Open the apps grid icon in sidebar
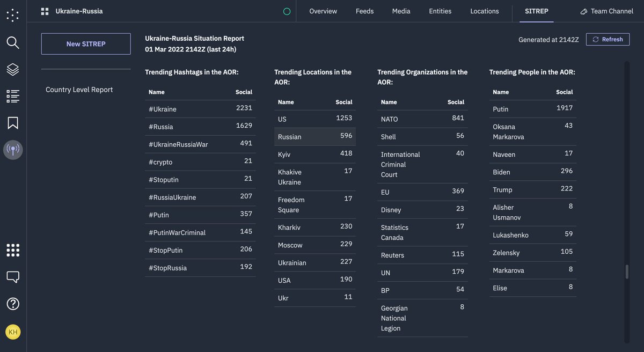Viewport: 644px width, 352px height. click(13, 250)
